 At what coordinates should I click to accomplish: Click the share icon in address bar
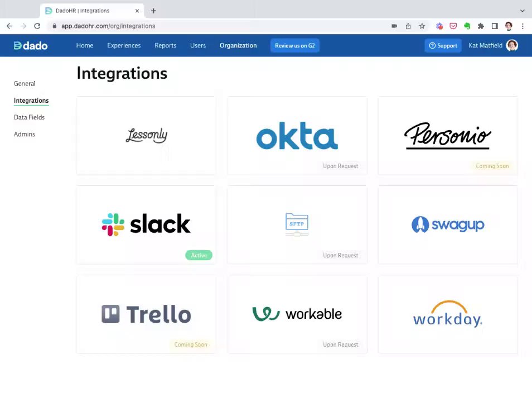click(408, 26)
